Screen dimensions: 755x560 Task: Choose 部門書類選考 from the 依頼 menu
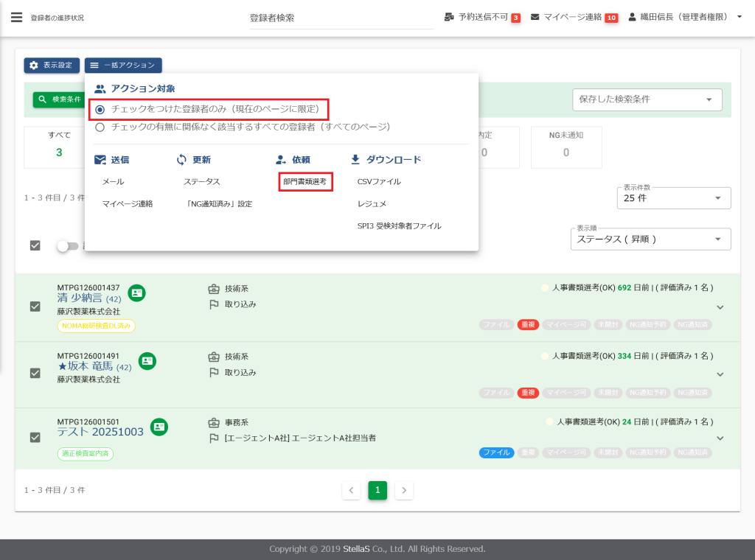(x=305, y=181)
